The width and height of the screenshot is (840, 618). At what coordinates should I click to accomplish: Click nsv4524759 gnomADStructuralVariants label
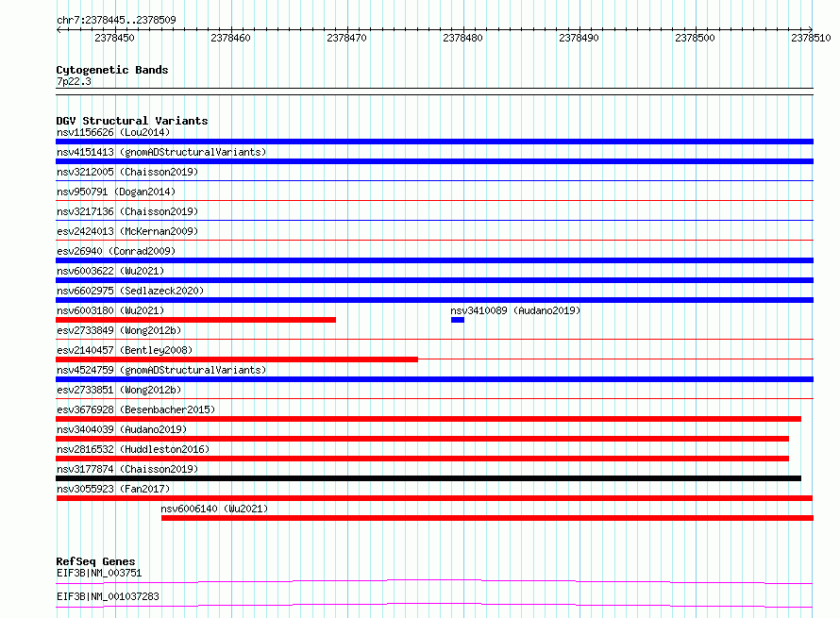pyautogui.click(x=161, y=370)
